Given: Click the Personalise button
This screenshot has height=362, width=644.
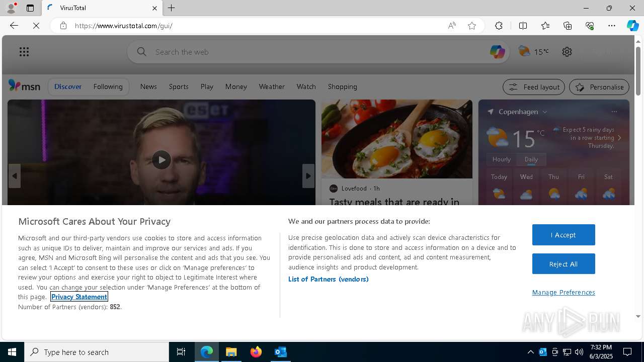Looking at the screenshot, I should pos(599,87).
